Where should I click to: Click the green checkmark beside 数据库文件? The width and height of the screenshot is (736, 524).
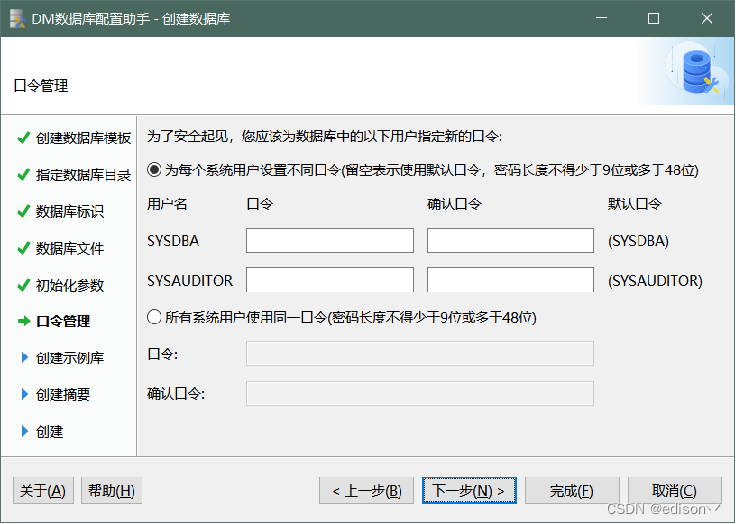coord(23,248)
